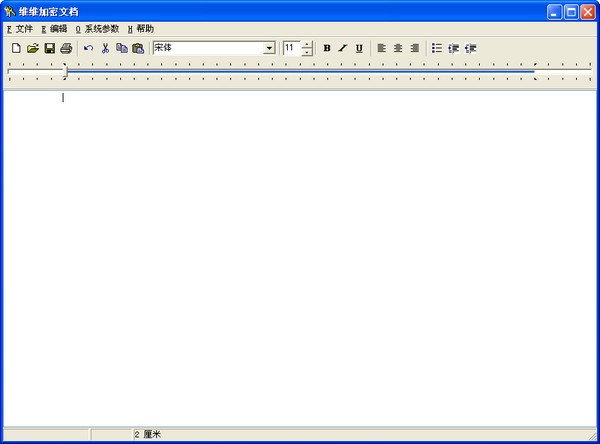Create a new document with the blank page icon
This screenshot has width=600, height=444.
16,48
